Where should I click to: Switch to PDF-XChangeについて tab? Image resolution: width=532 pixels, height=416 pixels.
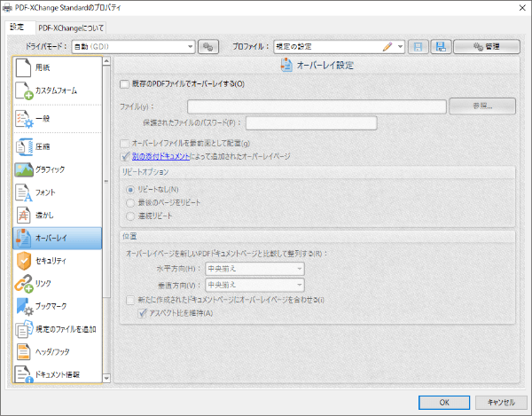pos(71,27)
